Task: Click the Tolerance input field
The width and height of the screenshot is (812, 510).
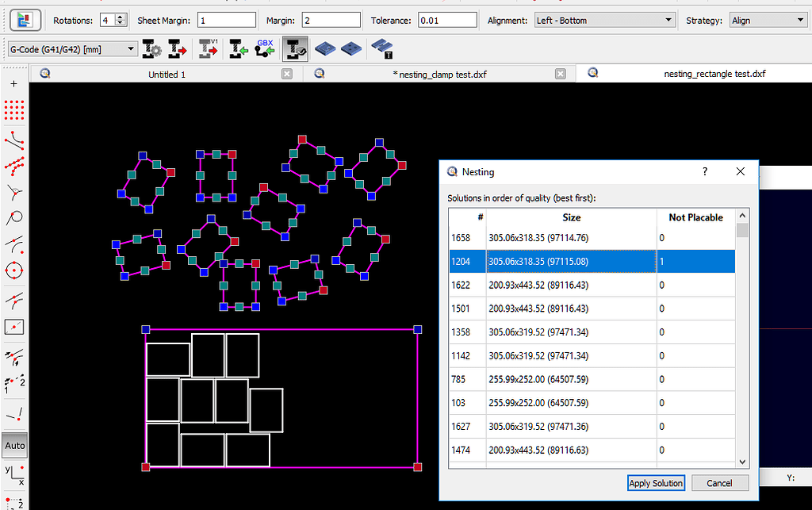Action: [447, 20]
